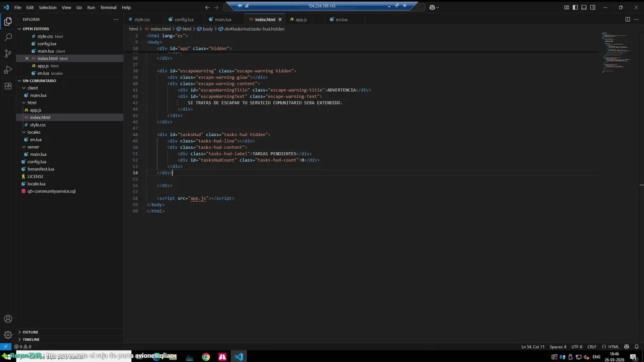This screenshot has height=362, width=644.
Task: Click the VS Code taskbar icon
Action: [238, 356]
